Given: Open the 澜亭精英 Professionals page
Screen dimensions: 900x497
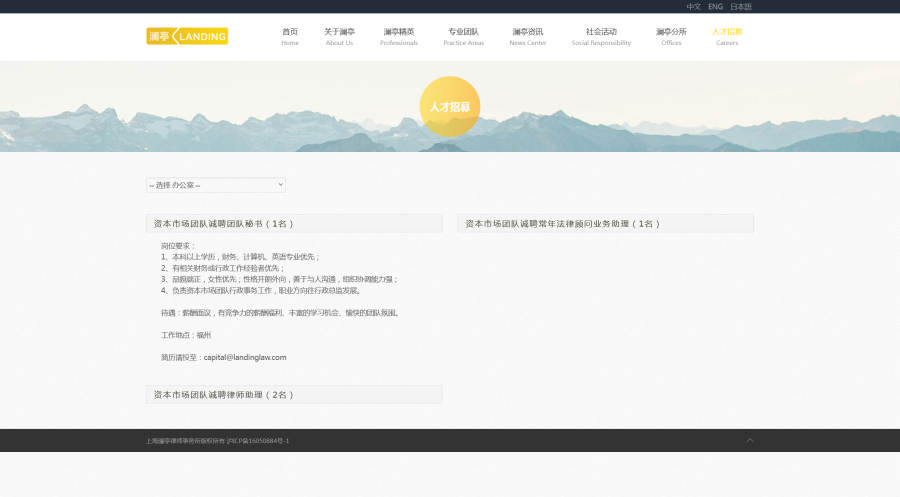Looking at the screenshot, I should pyautogui.click(x=399, y=36).
